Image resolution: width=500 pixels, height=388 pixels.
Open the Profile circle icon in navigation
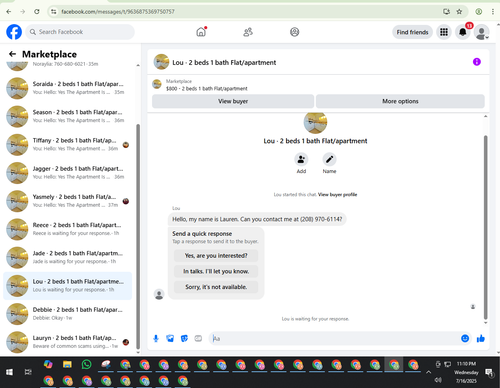[294, 32]
